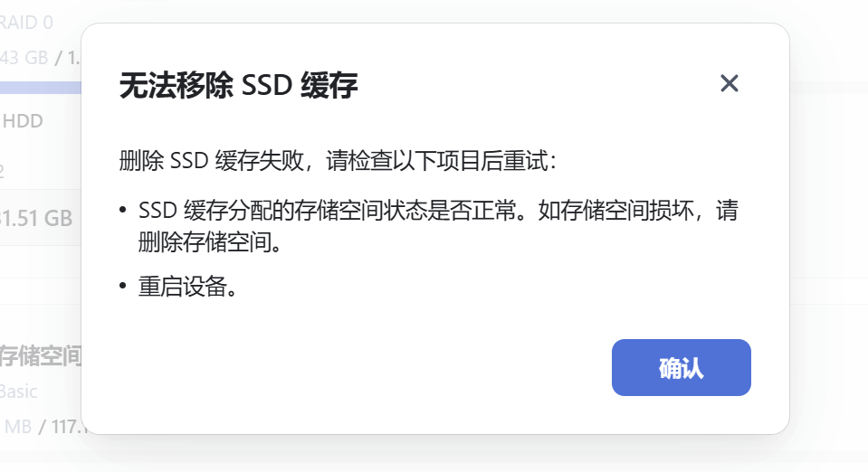Click the MB / 117 usage text
Image resolution: width=868 pixels, height=472 pixels.
[43, 423]
